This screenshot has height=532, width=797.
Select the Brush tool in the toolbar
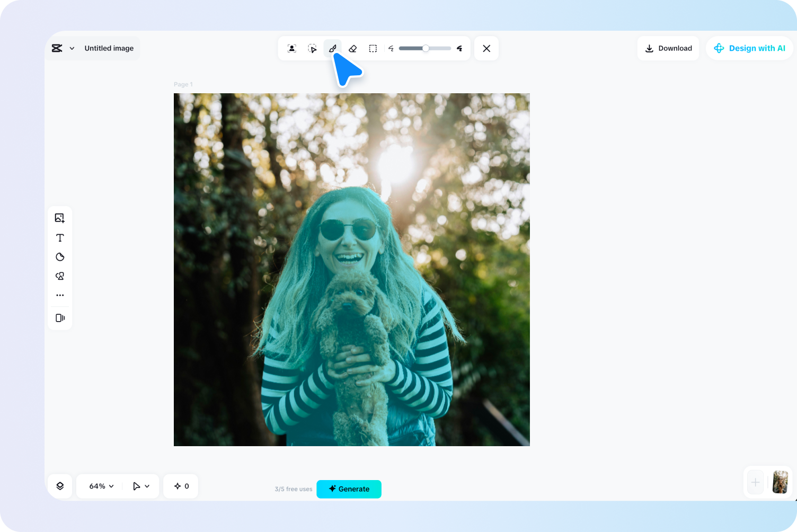(x=332, y=48)
